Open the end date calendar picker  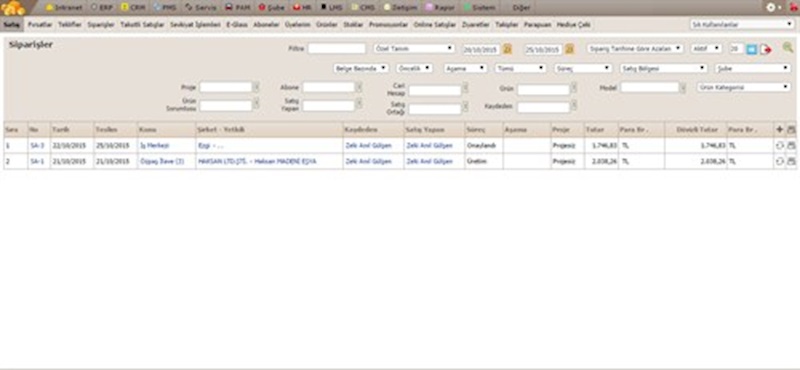tap(569, 49)
